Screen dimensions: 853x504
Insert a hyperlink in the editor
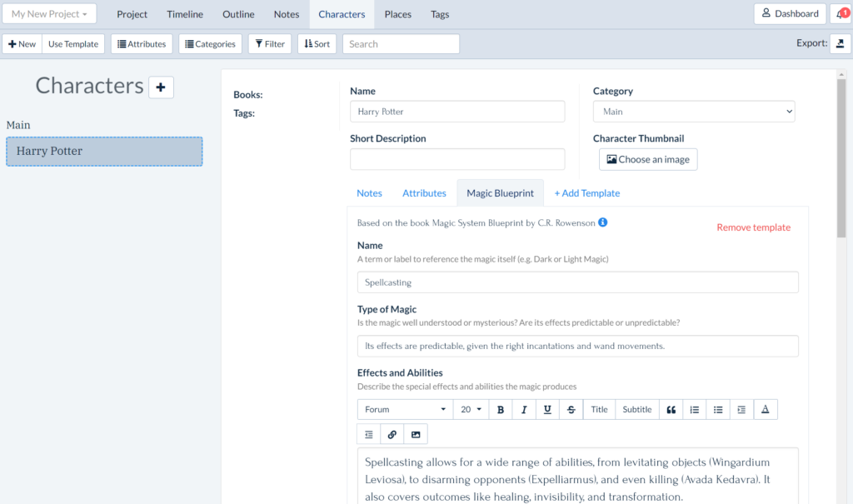[392, 434]
